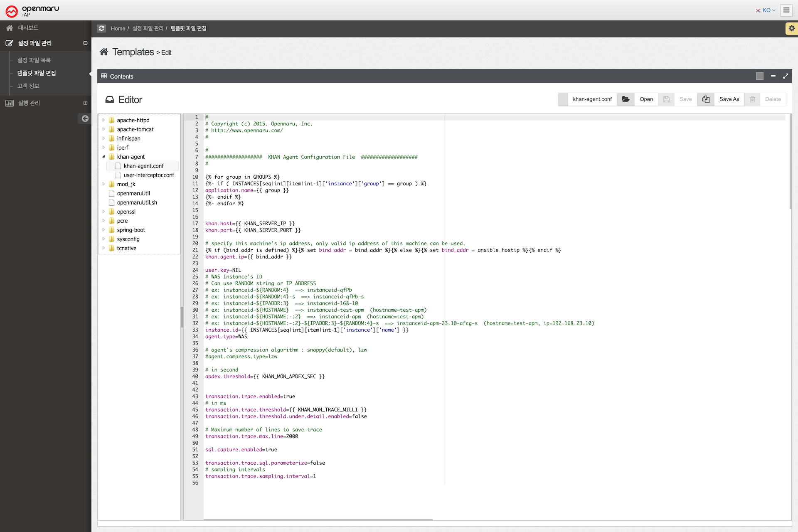Open the hamburger menu at top right

[786, 10]
